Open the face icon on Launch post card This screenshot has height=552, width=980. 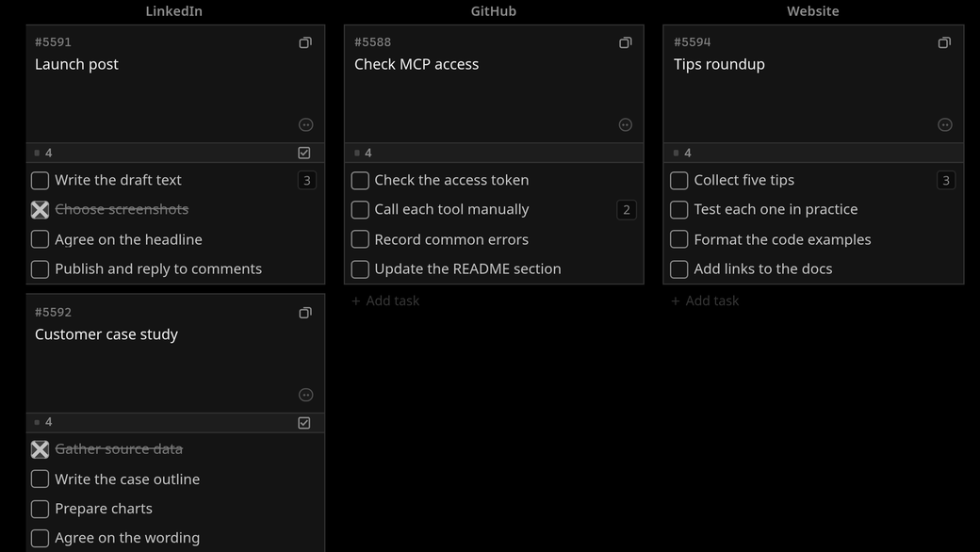pyautogui.click(x=305, y=125)
